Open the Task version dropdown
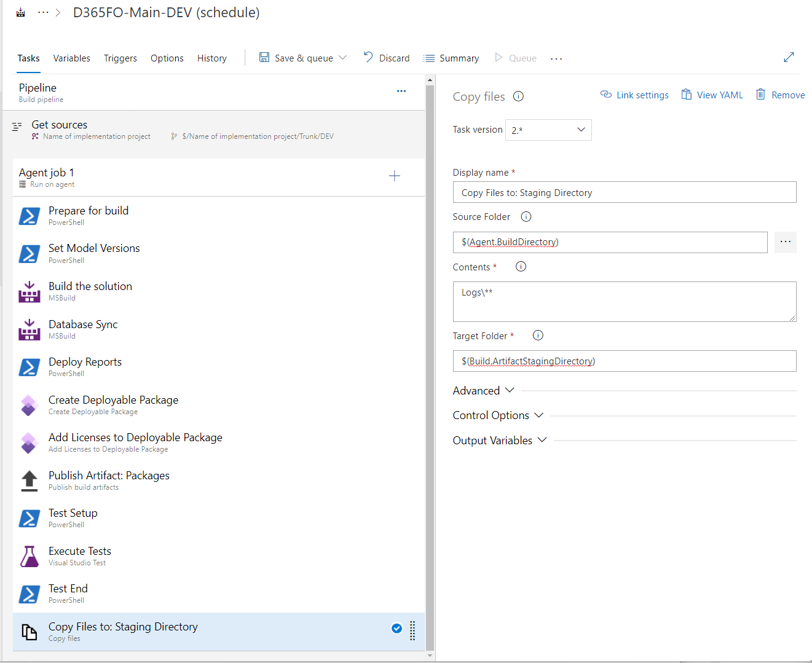 548,130
